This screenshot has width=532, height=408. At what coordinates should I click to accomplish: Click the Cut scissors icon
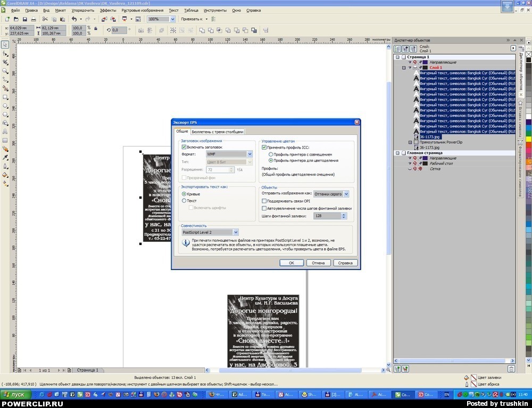coord(45,19)
